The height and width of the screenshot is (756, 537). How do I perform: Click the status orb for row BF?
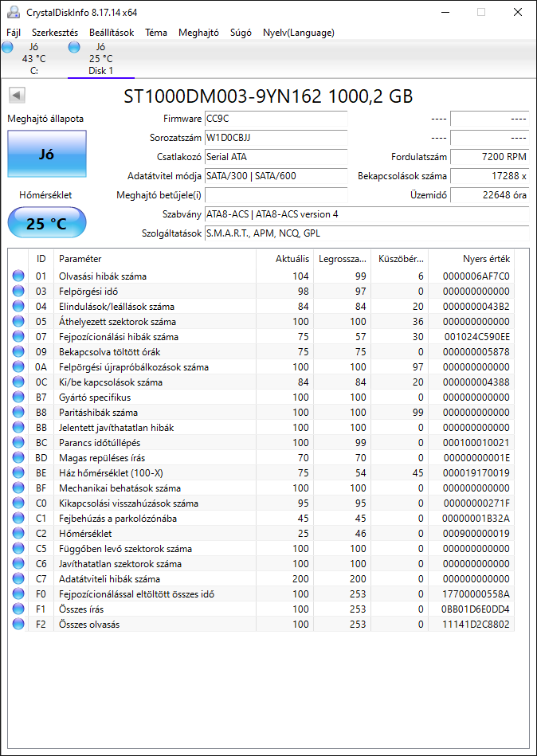(18, 488)
